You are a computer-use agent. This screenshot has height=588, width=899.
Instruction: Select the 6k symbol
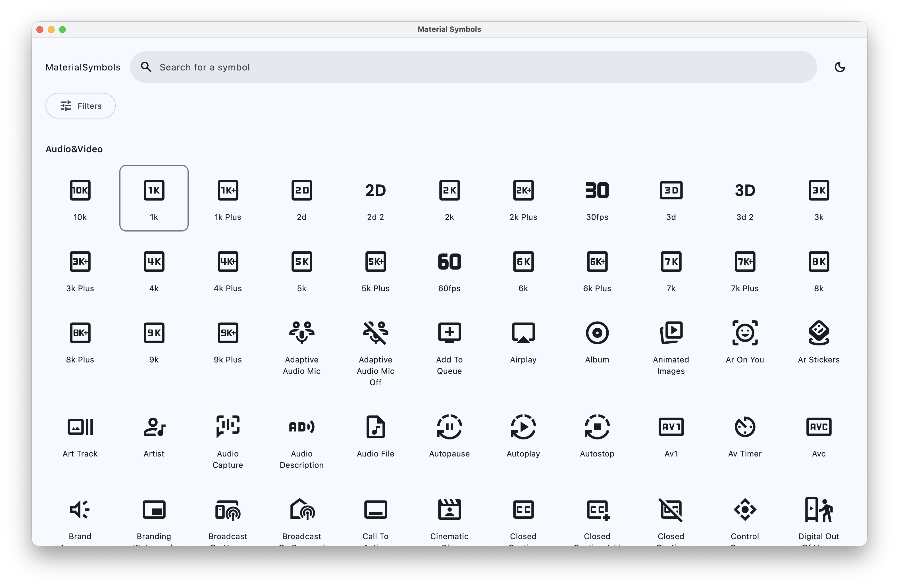click(523, 261)
